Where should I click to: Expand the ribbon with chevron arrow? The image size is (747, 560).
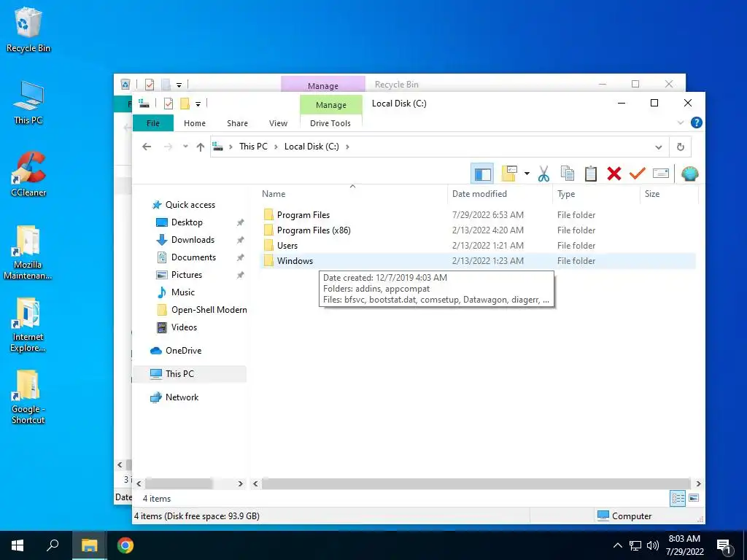(681, 122)
